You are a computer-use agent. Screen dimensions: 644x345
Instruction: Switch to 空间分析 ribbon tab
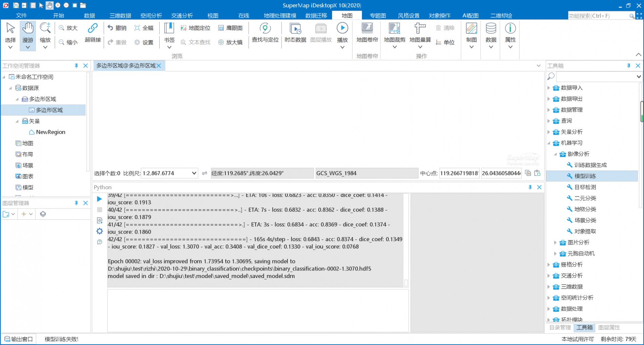tap(151, 16)
